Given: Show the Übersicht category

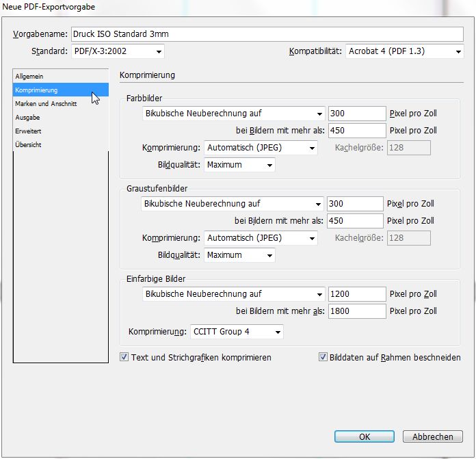Looking at the screenshot, I should [x=29, y=144].
